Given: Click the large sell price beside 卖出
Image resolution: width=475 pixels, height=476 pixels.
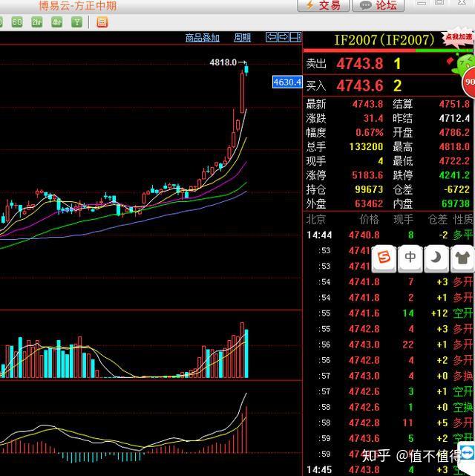Looking at the screenshot, I should (x=360, y=64).
